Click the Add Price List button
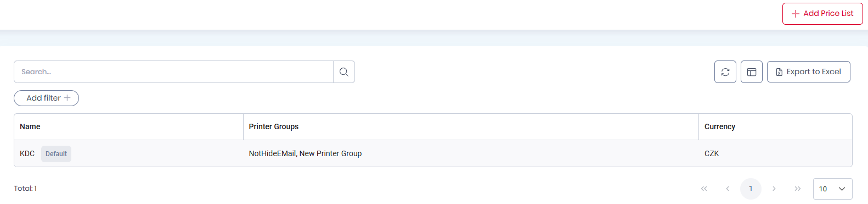The width and height of the screenshot is (868, 204). point(822,14)
